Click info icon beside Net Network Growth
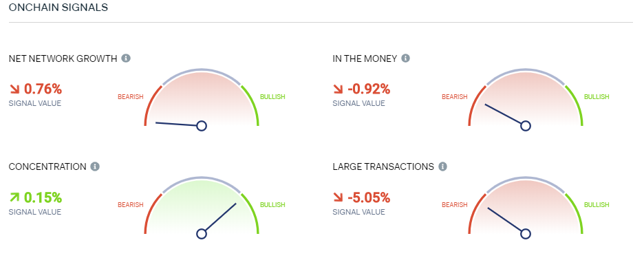This screenshot has height=280, width=644. [x=126, y=58]
